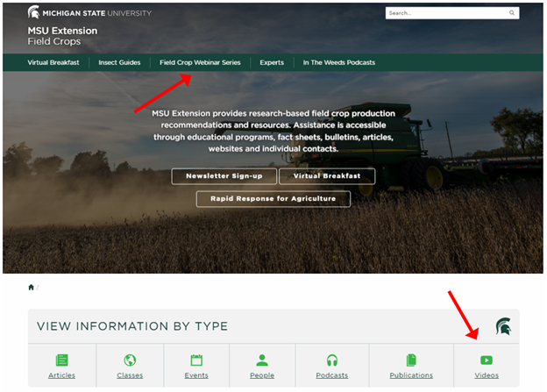The width and height of the screenshot is (547, 392).
Task: Click the People person icon
Action: coord(261,360)
